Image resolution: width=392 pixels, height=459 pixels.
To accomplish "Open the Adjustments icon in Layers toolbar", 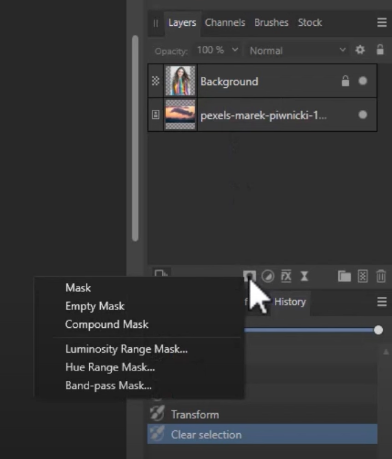I will 268,276.
